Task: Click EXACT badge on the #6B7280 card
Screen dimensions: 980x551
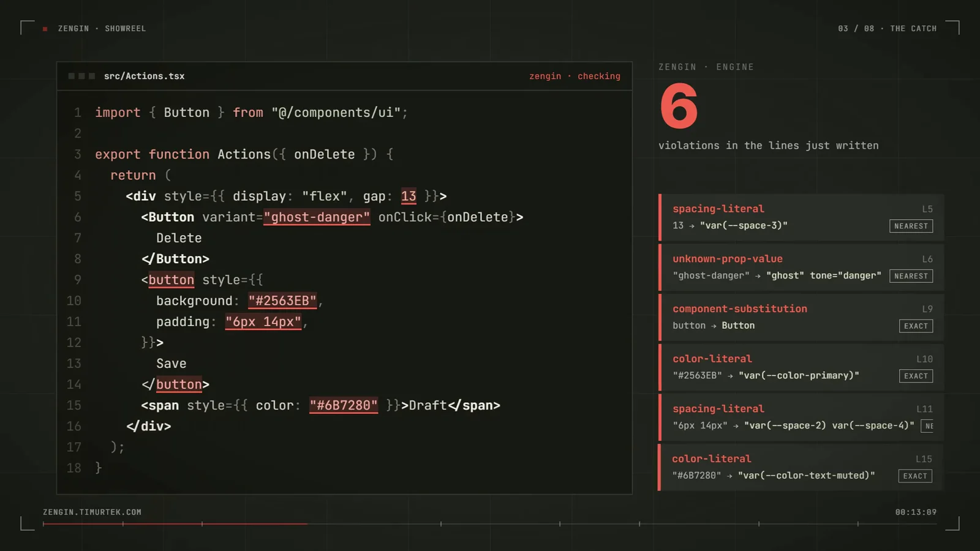Action: [x=915, y=476]
